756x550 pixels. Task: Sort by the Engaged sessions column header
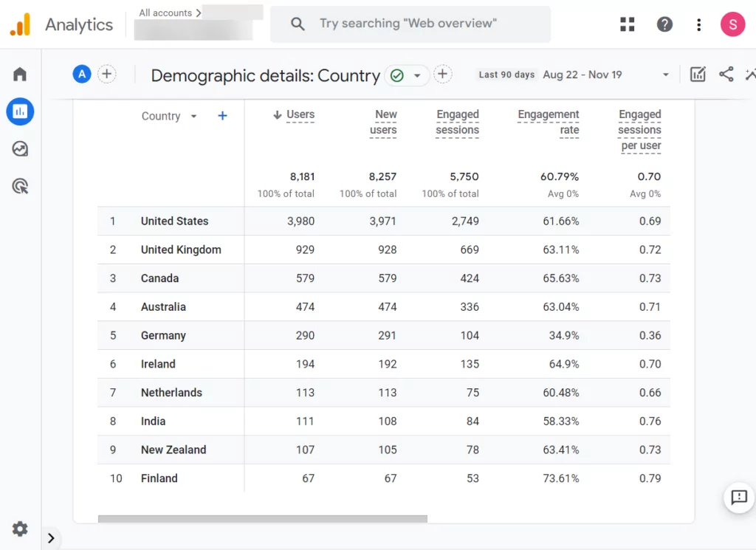457,122
